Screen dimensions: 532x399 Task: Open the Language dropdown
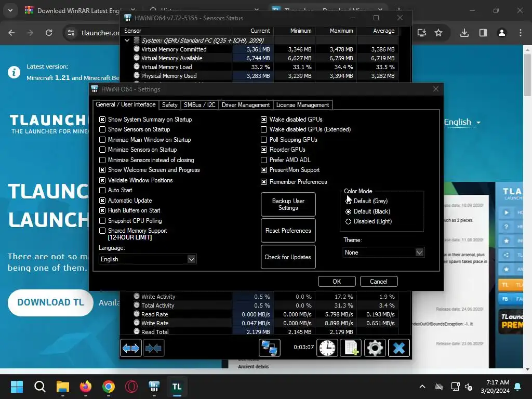pos(148,259)
